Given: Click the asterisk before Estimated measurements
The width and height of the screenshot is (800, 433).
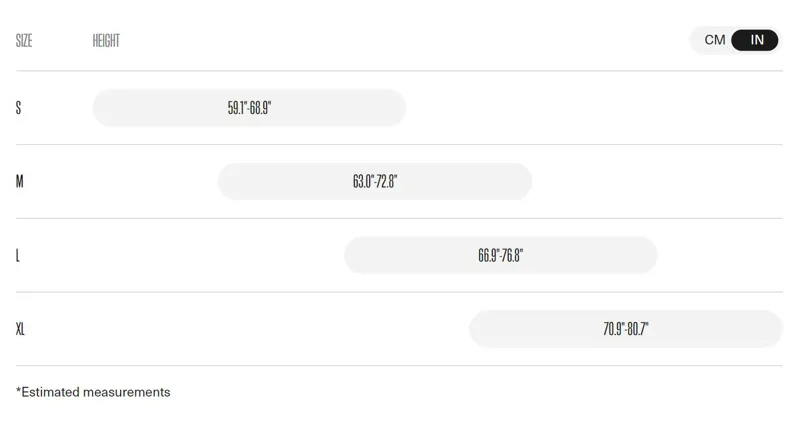Looking at the screenshot, I should coord(18,390).
